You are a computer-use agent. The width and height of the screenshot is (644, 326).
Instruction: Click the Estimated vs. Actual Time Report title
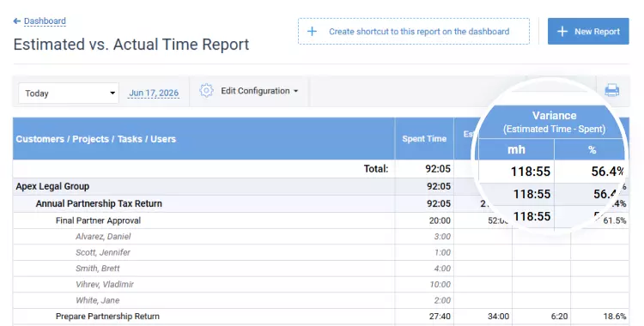131,45
